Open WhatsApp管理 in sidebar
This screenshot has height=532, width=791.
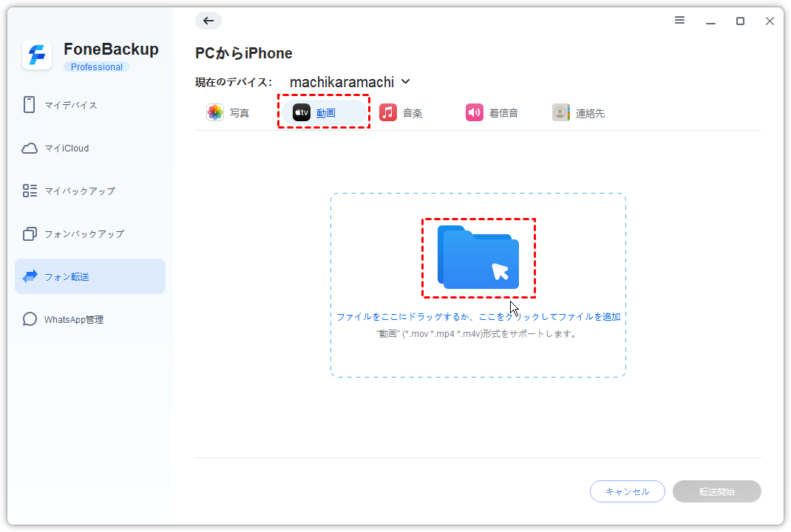[89, 320]
